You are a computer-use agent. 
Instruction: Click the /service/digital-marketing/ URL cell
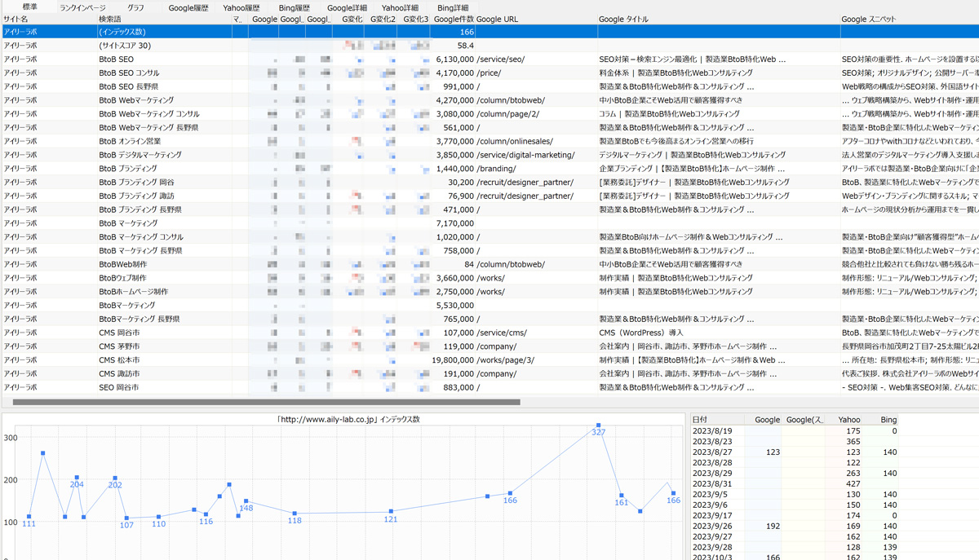[536, 155]
